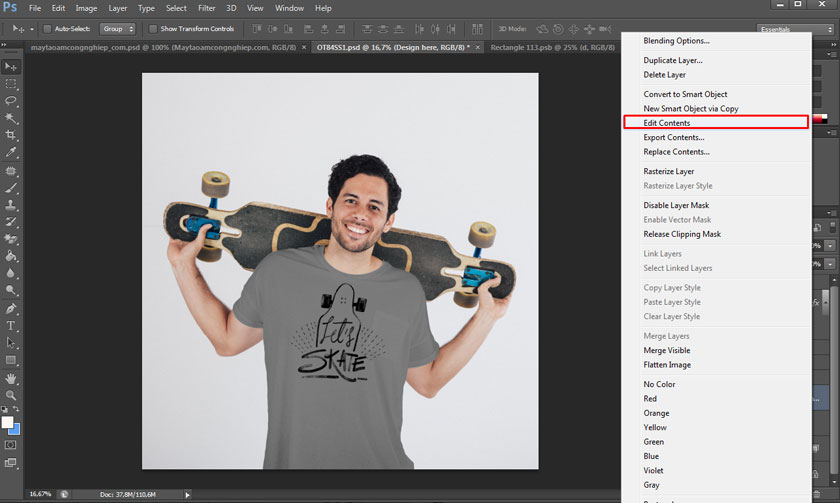Expand the status bar info arrow
The image size is (840, 503).
pyautogui.click(x=188, y=495)
